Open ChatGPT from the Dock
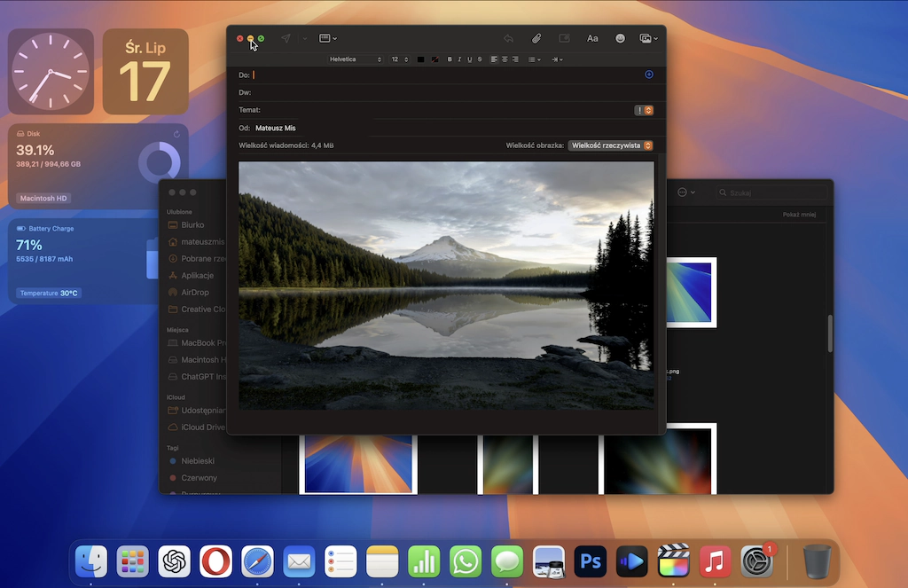 [x=175, y=561]
